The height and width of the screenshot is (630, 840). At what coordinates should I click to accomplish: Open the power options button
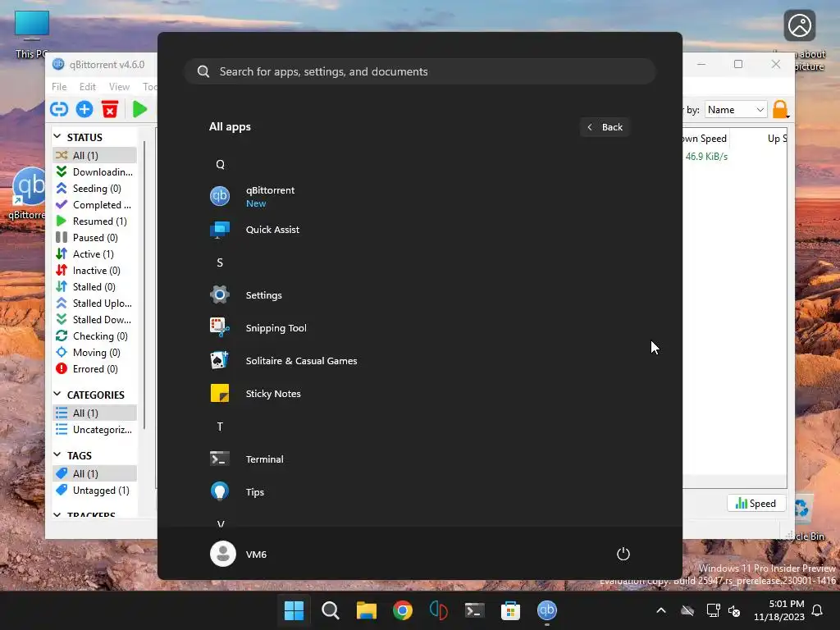point(623,554)
